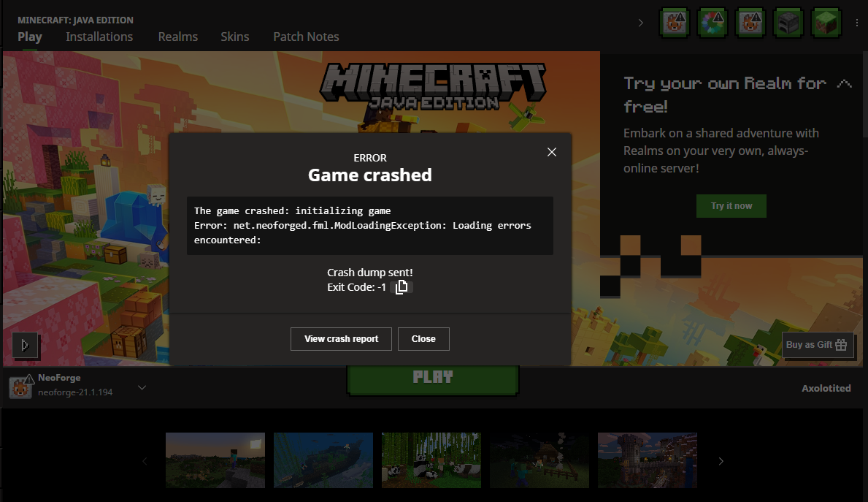Launch the furnace installation icon
The height and width of the screenshot is (502, 868).
788,23
